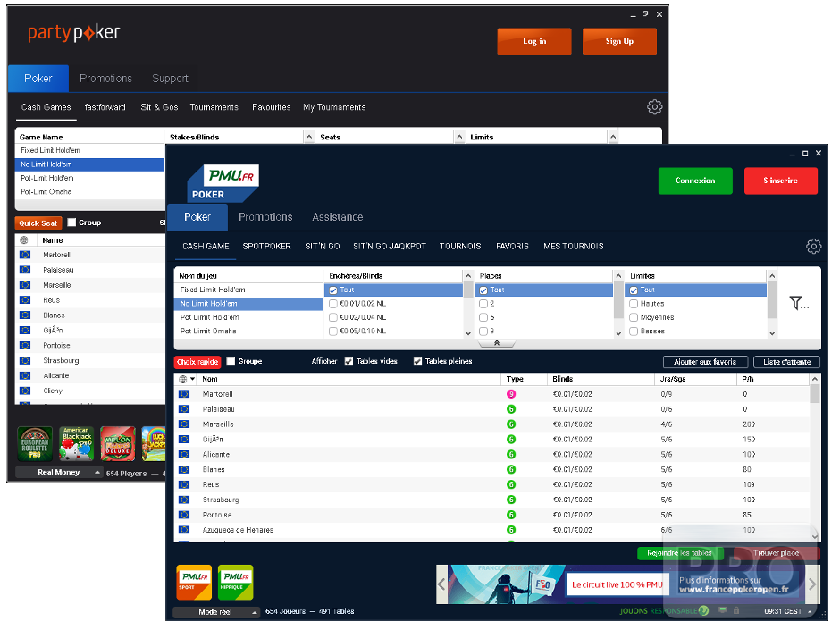Open settings gear in the partypoker window
This screenshot has width=840, height=630.
pyautogui.click(x=654, y=107)
